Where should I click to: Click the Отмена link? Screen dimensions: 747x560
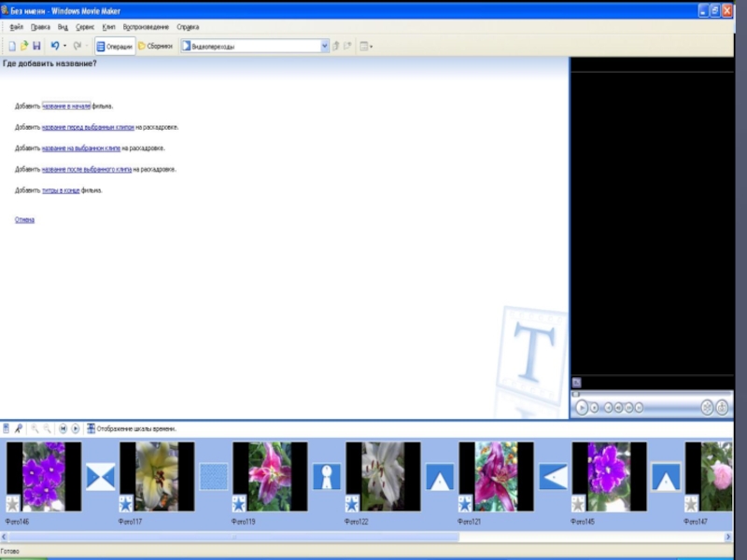click(x=24, y=219)
